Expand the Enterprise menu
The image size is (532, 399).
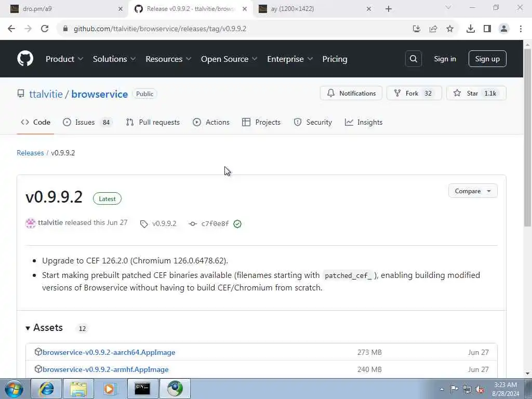click(x=290, y=59)
